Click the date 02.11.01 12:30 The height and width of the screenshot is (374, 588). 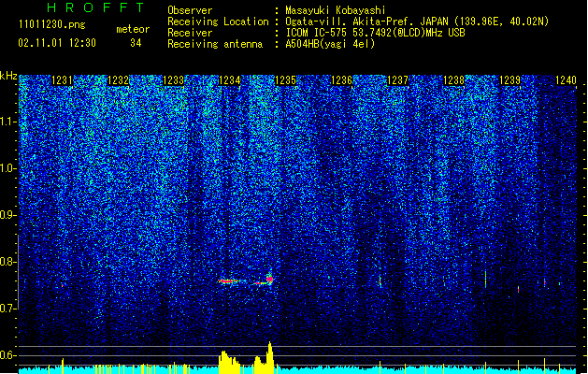(57, 43)
